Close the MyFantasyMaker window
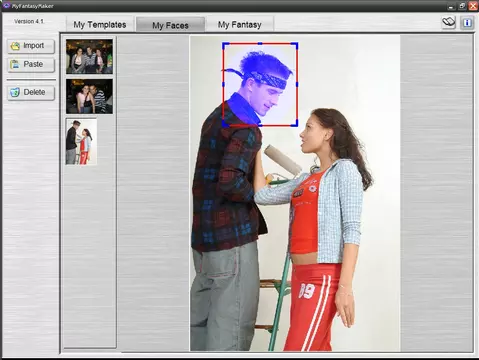Viewport: 479px width, 360px height. pyautogui.click(x=473, y=6)
